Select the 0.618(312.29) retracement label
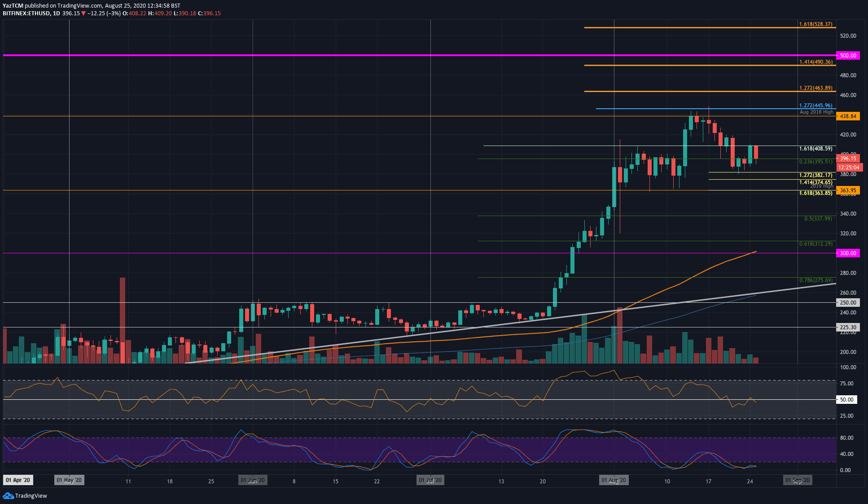Screen dimensions: 868x504 click(815, 244)
